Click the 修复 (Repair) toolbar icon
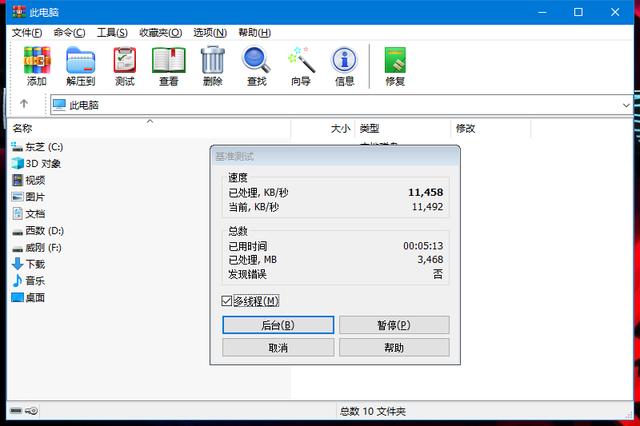The image size is (640, 426). point(395,66)
